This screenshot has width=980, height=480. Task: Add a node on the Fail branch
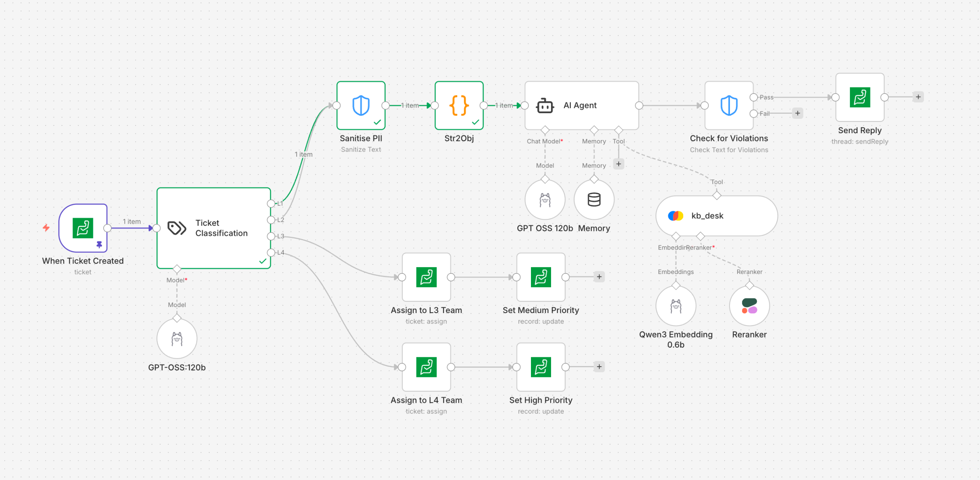point(798,113)
